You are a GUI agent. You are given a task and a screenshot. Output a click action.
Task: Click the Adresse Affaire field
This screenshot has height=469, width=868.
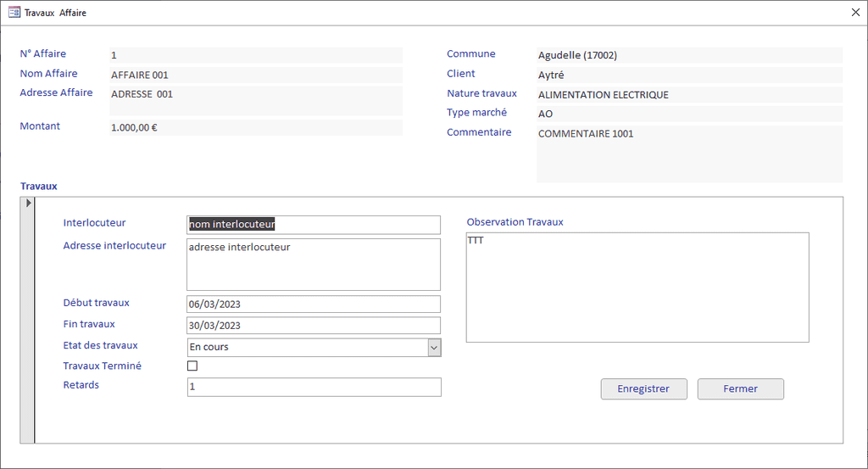tap(254, 100)
